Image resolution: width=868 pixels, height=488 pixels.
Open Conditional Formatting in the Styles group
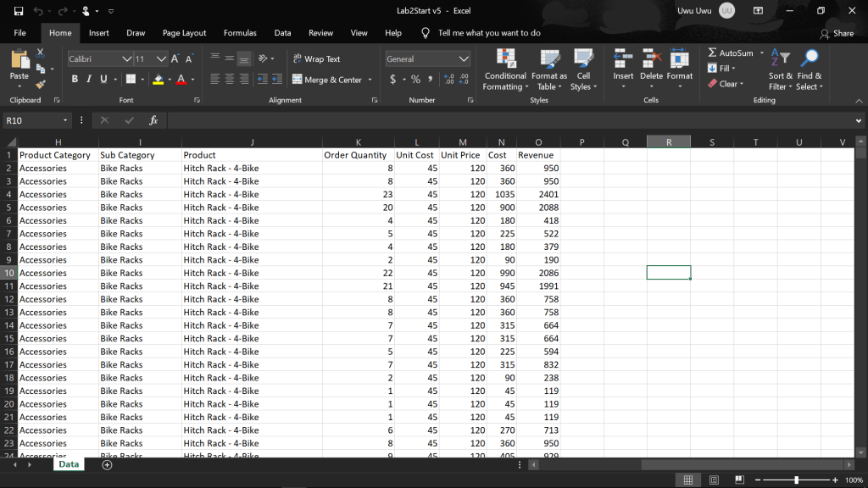tap(504, 69)
